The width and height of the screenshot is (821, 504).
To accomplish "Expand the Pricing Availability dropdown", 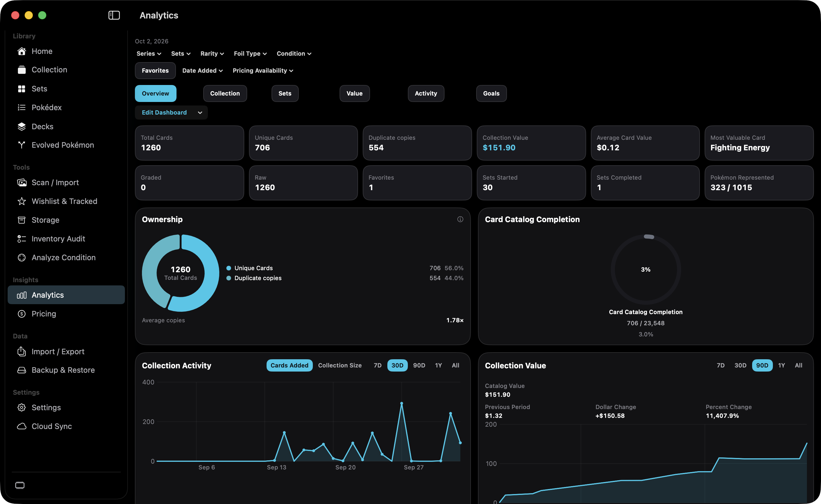I will click(263, 71).
